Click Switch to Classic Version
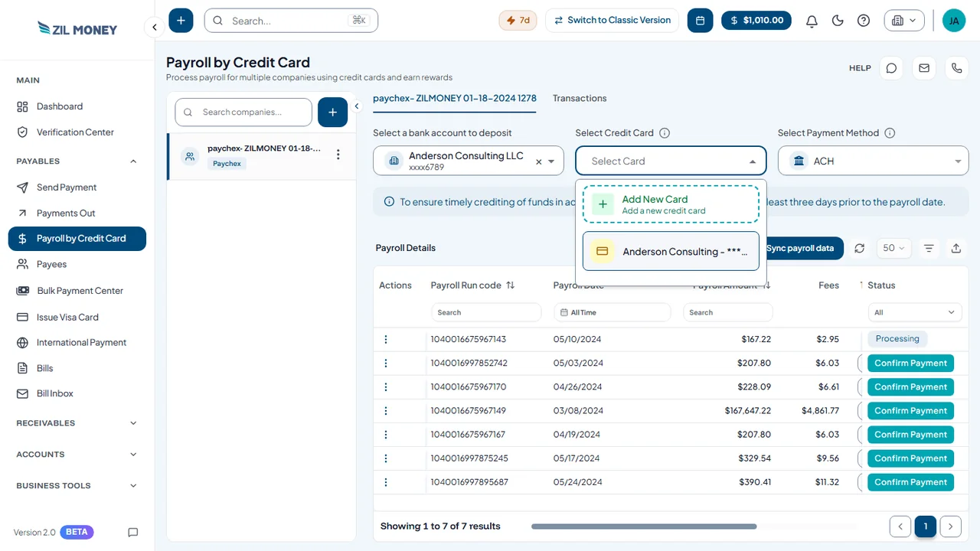The height and width of the screenshot is (551, 980). coord(612,21)
